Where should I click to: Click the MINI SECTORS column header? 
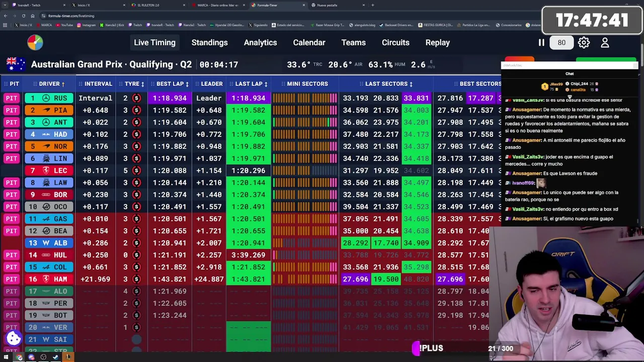(x=304, y=84)
